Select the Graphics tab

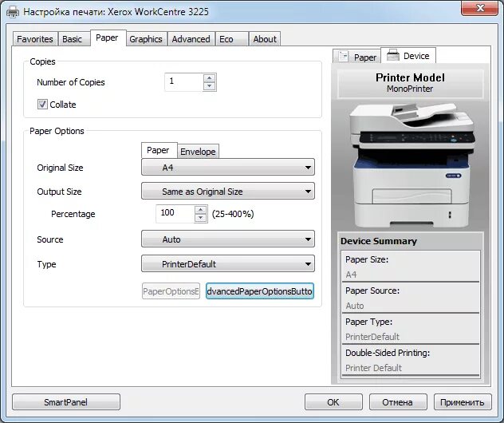click(x=146, y=39)
